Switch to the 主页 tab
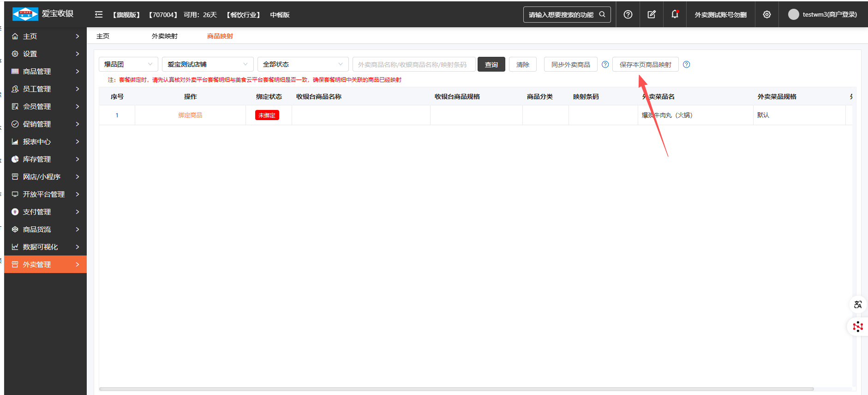 (x=103, y=36)
